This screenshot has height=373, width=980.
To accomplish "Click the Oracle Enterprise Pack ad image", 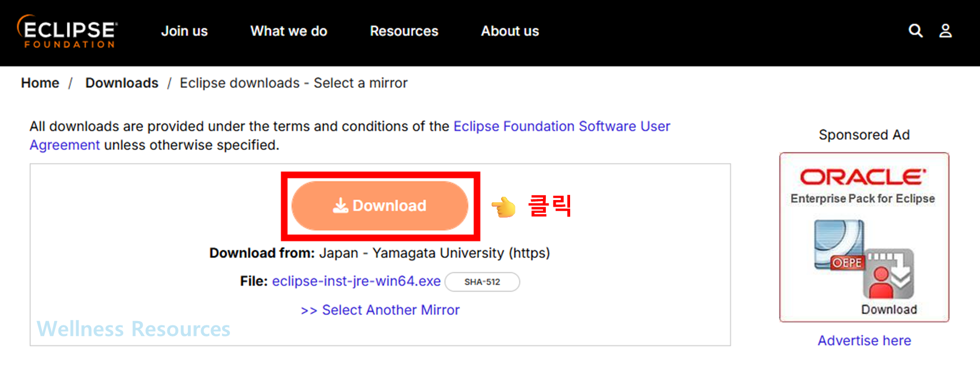I will [x=864, y=237].
